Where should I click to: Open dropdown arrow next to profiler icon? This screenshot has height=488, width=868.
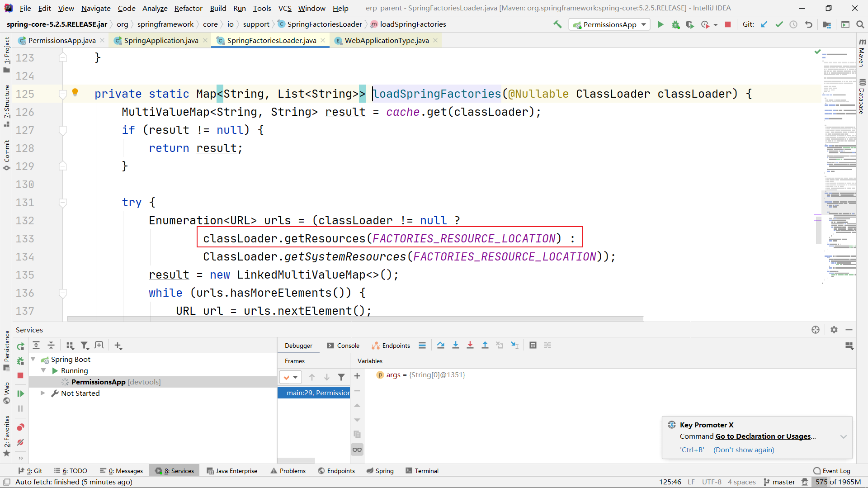tap(716, 25)
